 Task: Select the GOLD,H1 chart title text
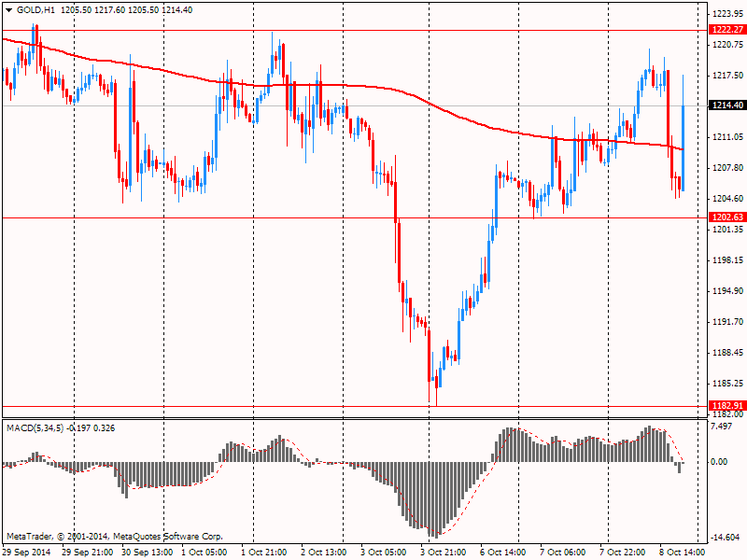pos(35,10)
